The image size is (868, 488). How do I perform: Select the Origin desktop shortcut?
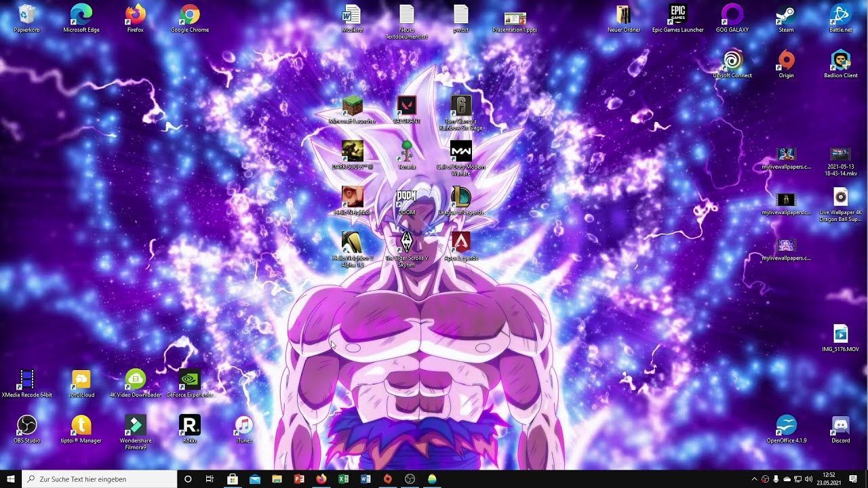(786, 64)
